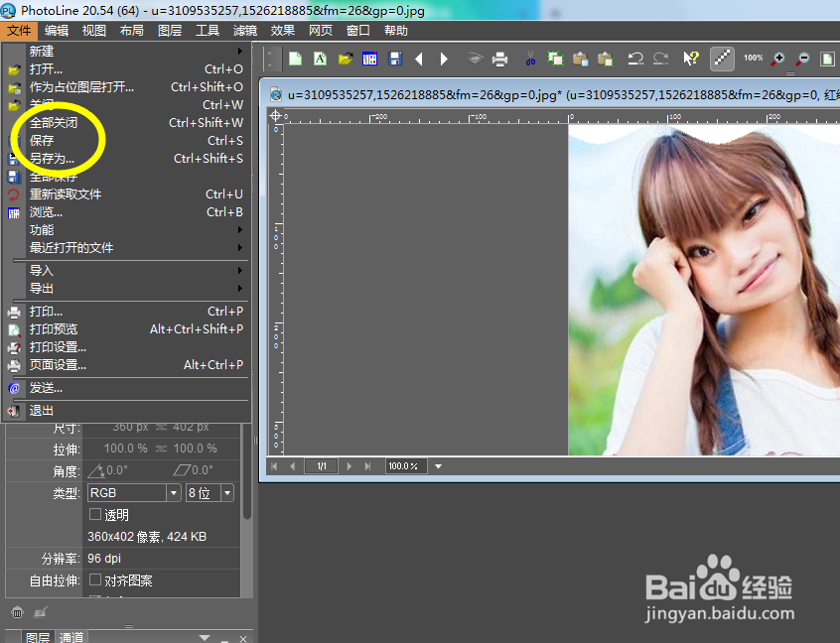The image size is (840, 643).
Task: Click the Copy icon in the toolbar
Action: click(x=555, y=59)
